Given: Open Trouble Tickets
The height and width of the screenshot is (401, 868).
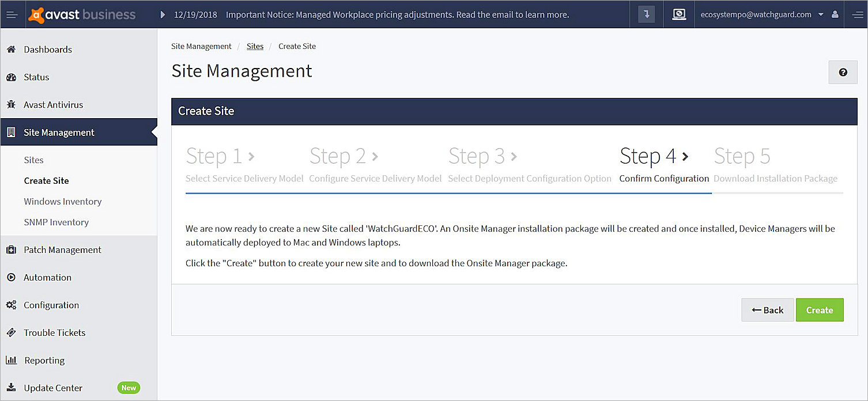Looking at the screenshot, I should pyautogui.click(x=54, y=332).
